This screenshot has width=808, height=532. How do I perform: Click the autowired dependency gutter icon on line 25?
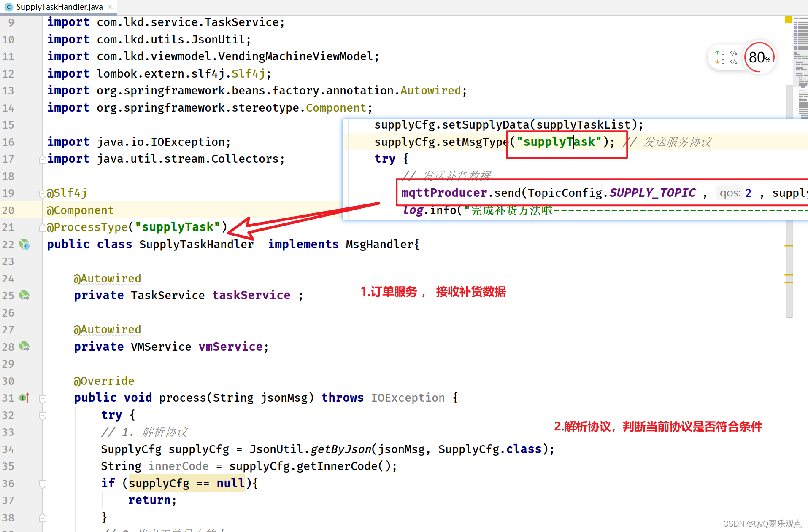(24, 296)
